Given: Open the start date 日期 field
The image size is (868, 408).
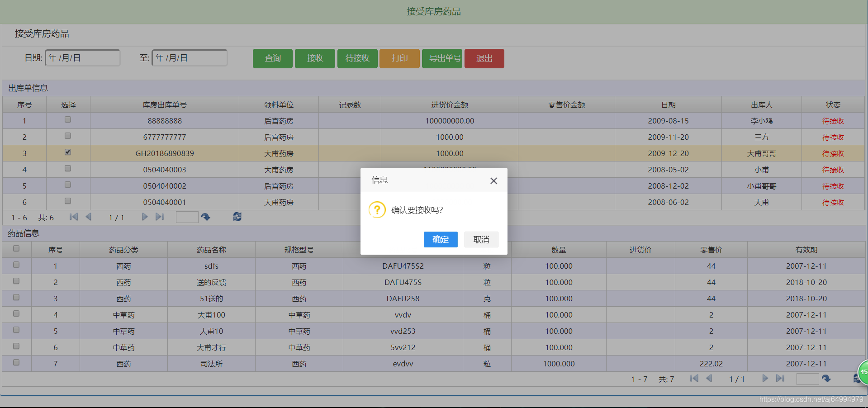Looking at the screenshot, I should (x=83, y=58).
